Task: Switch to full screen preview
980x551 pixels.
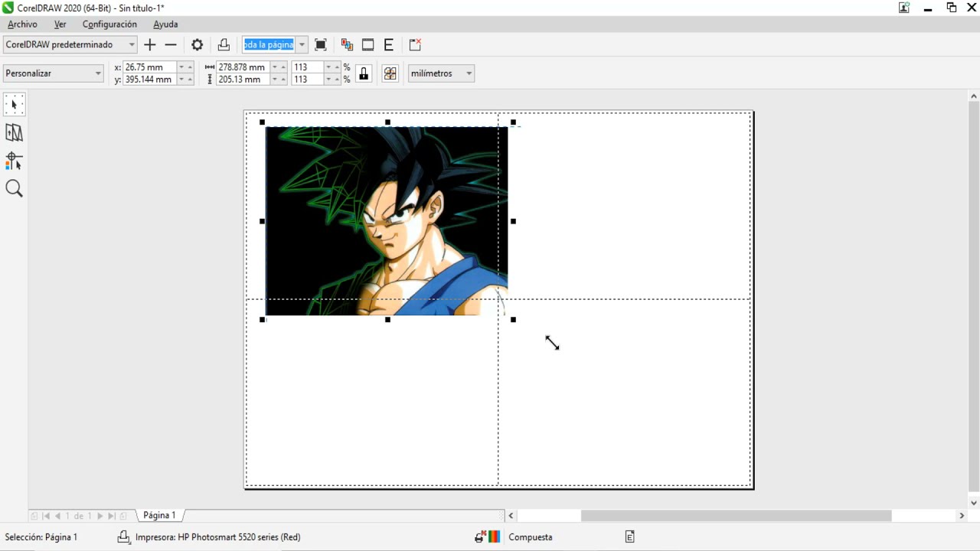Action: point(321,44)
